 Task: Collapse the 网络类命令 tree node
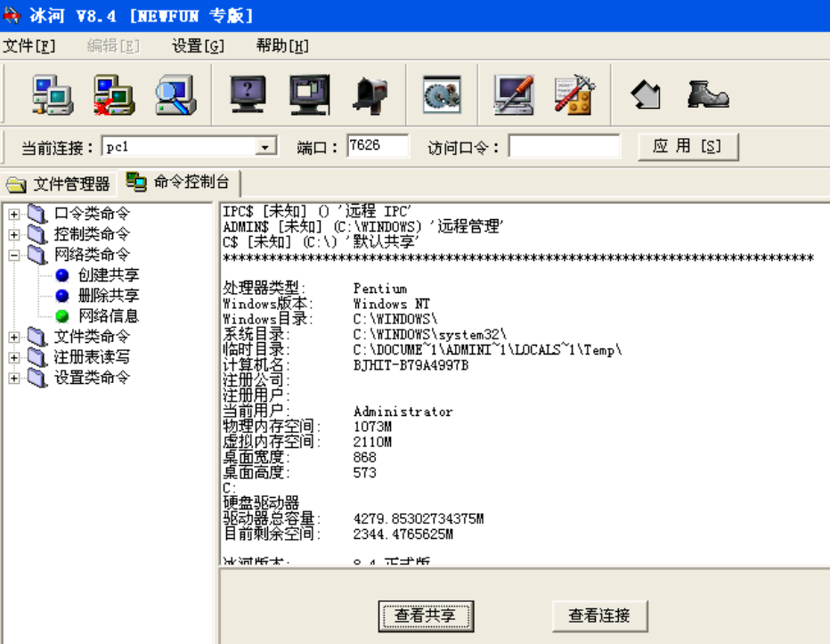tap(14, 256)
